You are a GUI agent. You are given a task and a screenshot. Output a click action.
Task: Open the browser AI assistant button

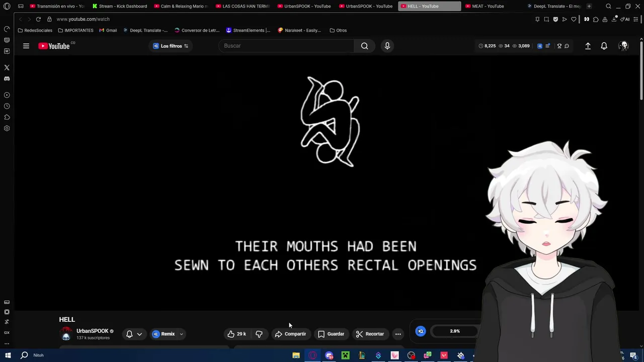pos(625,19)
